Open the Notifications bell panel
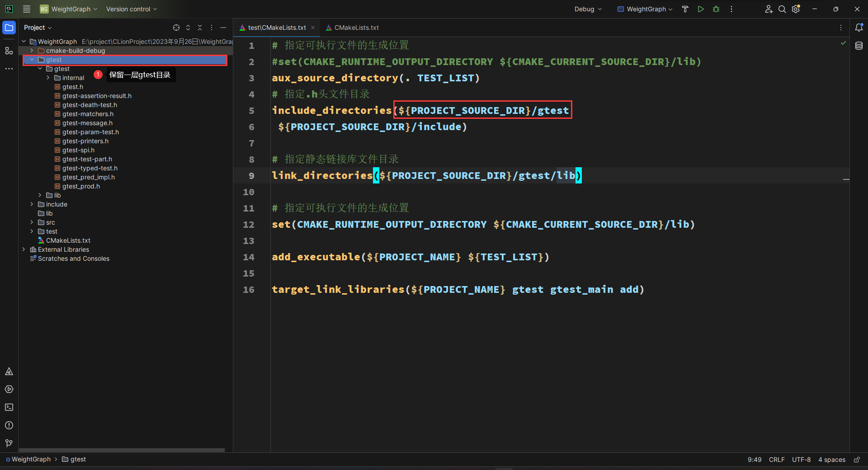The width and height of the screenshot is (868, 470). pos(859,28)
